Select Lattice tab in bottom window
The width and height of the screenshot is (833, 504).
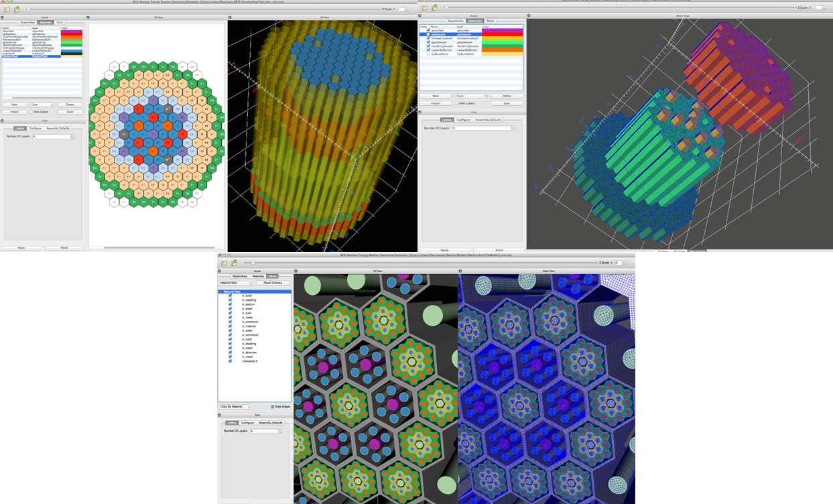click(x=232, y=422)
